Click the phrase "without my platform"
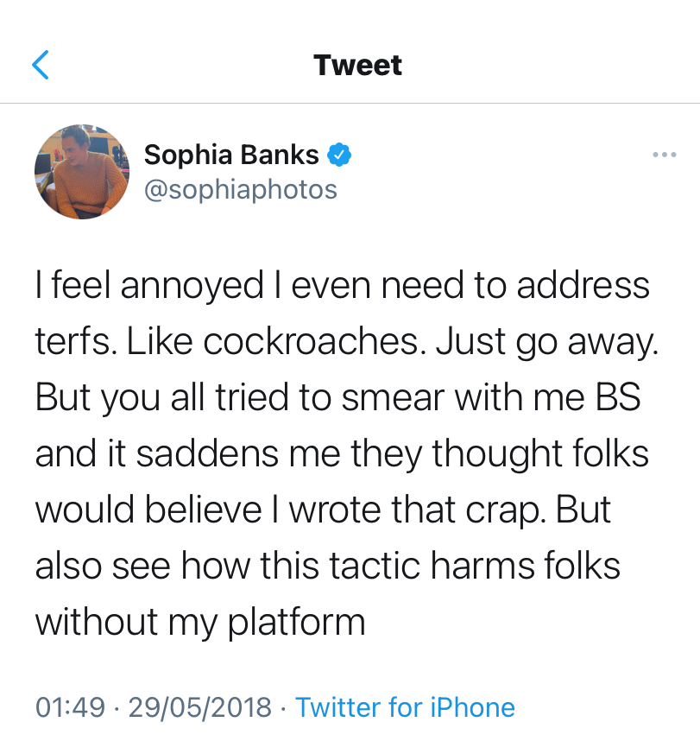Image resolution: width=700 pixels, height=741 pixels. [x=200, y=623]
